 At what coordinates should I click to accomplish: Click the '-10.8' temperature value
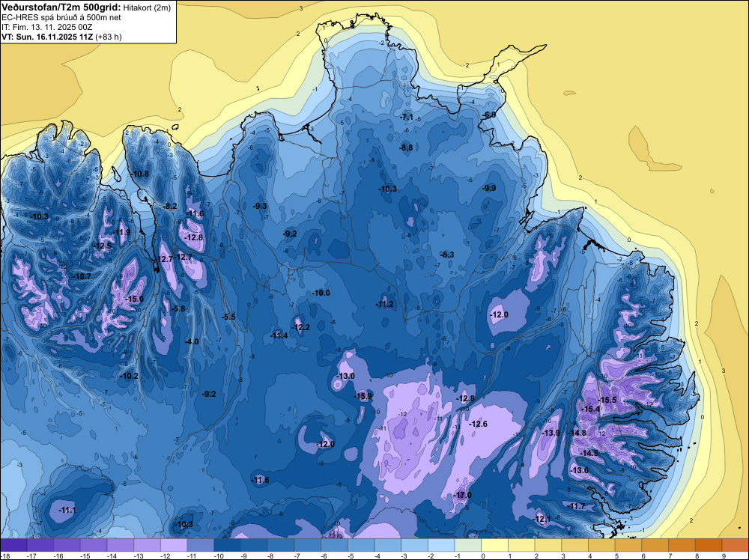click(x=139, y=174)
